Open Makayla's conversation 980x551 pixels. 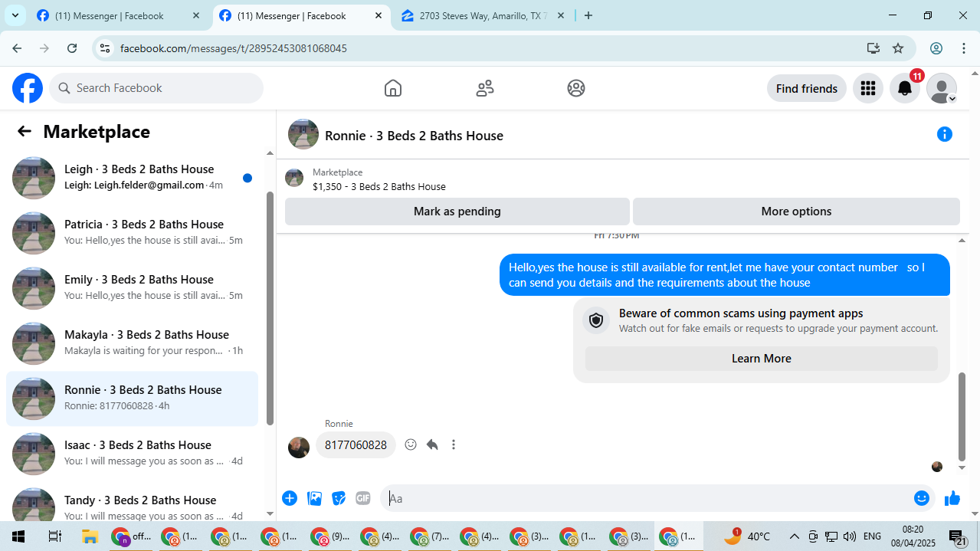click(132, 343)
